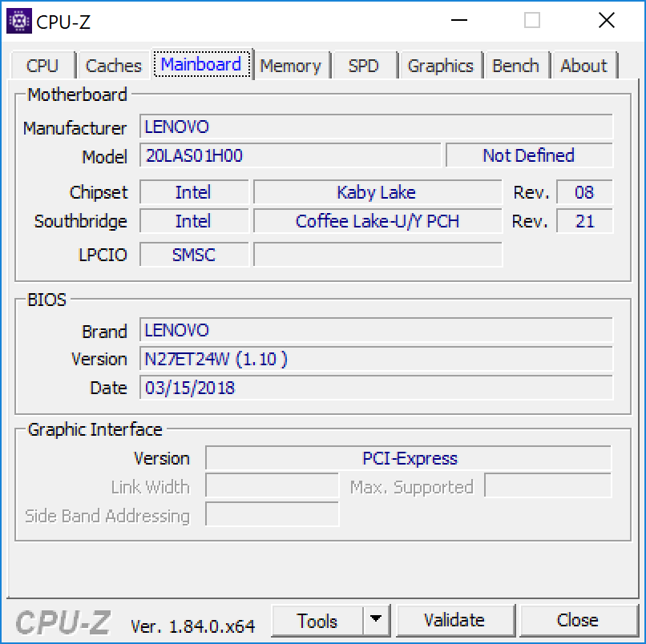Click the Close button at bottom
The image size is (646, 644).
(578, 620)
